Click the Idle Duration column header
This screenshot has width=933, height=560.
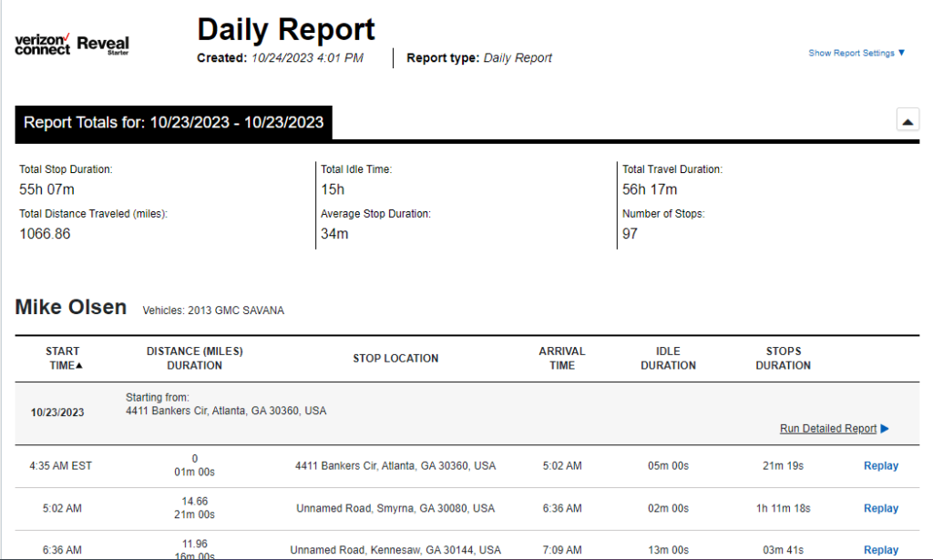pyautogui.click(x=668, y=358)
